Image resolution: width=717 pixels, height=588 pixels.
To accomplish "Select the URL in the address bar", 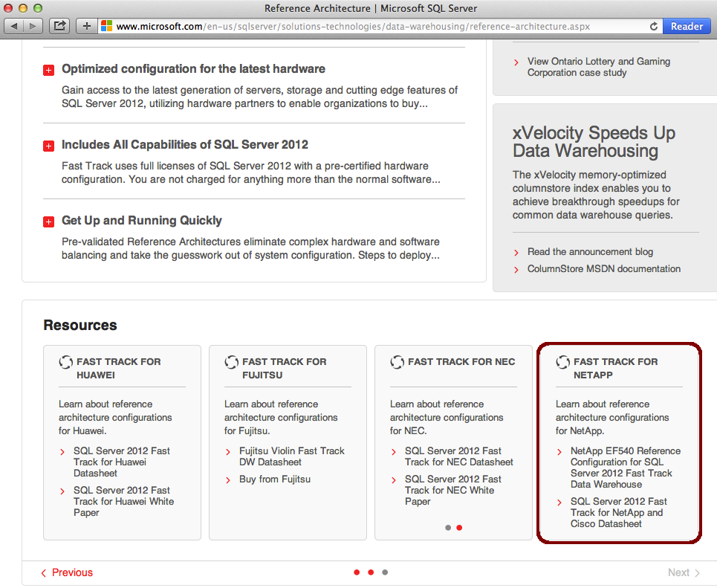I will (x=353, y=27).
